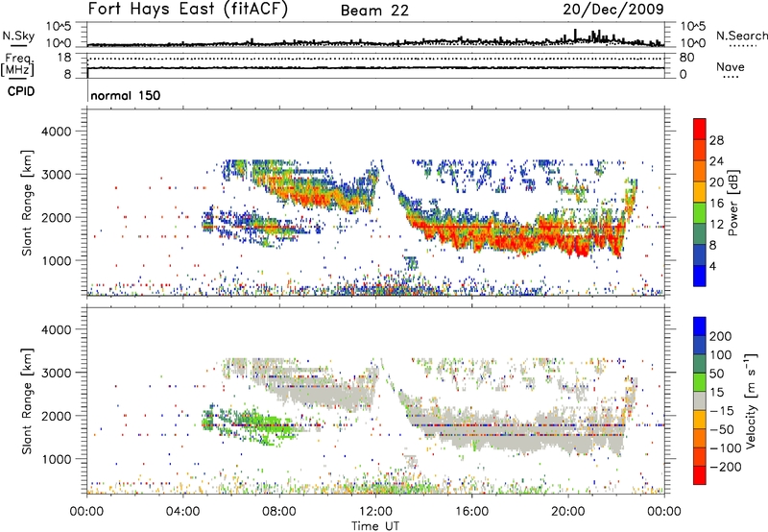
Task: Click the 'Nave' legend label
Action: coord(731,66)
